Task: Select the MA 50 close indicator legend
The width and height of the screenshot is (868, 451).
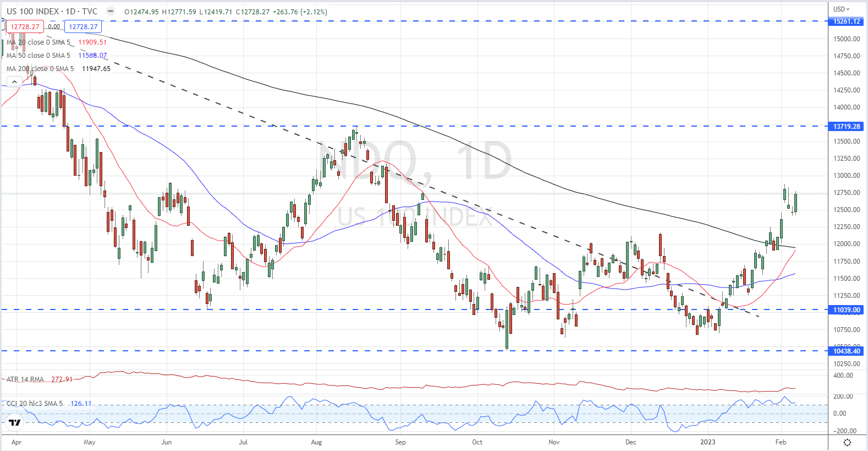Action: point(39,55)
